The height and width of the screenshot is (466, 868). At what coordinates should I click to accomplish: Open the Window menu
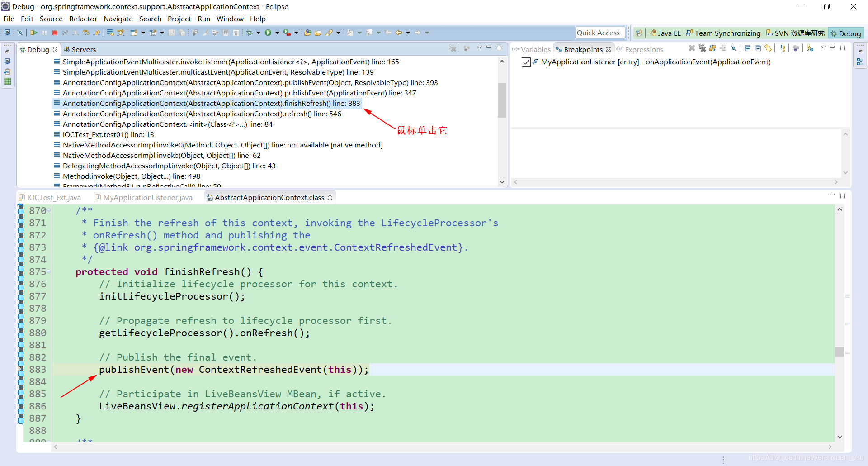coord(230,19)
